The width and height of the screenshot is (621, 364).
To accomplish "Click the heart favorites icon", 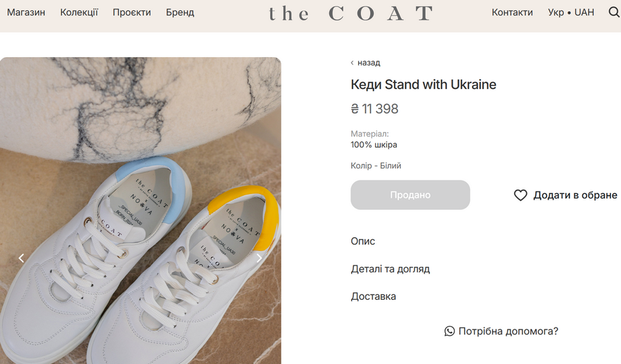I will 520,195.
